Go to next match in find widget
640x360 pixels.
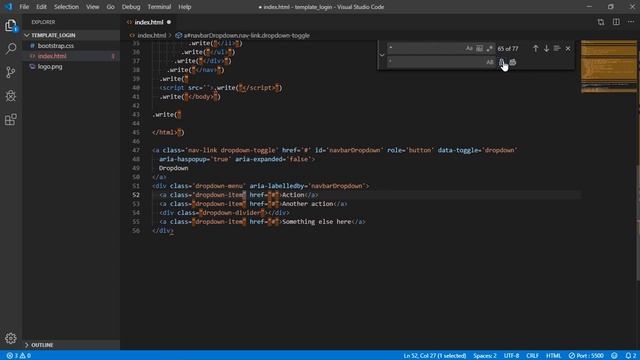coord(546,49)
